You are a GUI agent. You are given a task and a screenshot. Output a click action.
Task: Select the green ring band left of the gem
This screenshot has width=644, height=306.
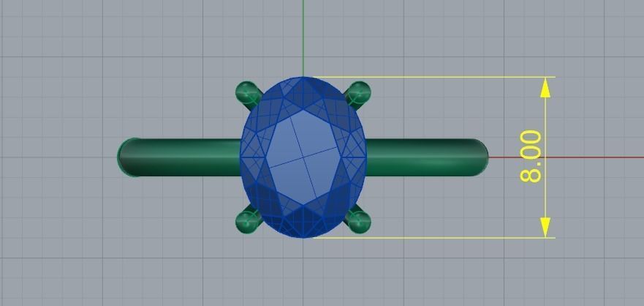pos(179,157)
